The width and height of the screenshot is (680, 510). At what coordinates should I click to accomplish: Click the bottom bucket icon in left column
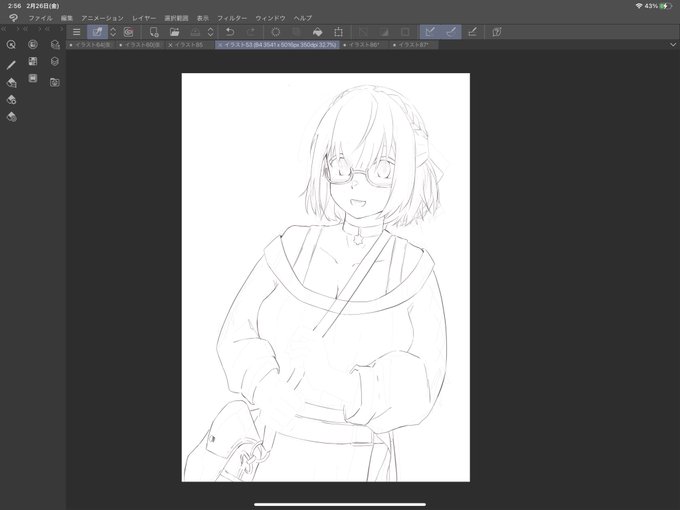(11, 117)
